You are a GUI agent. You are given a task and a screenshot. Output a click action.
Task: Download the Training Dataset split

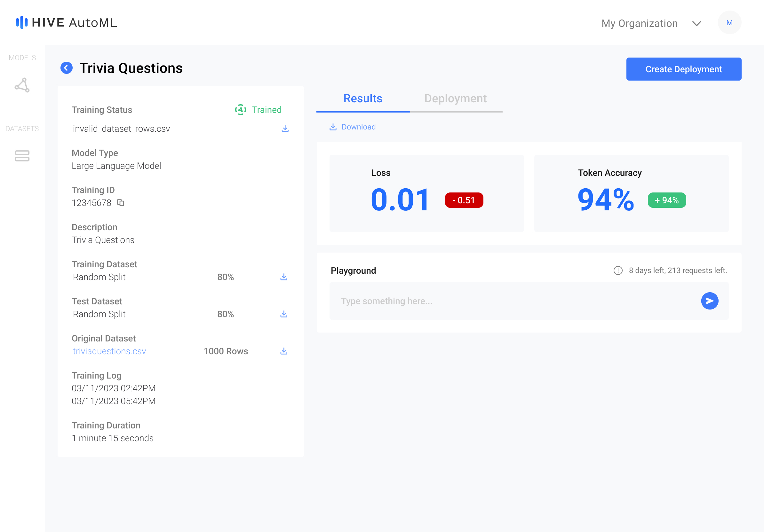click(283, 277)
